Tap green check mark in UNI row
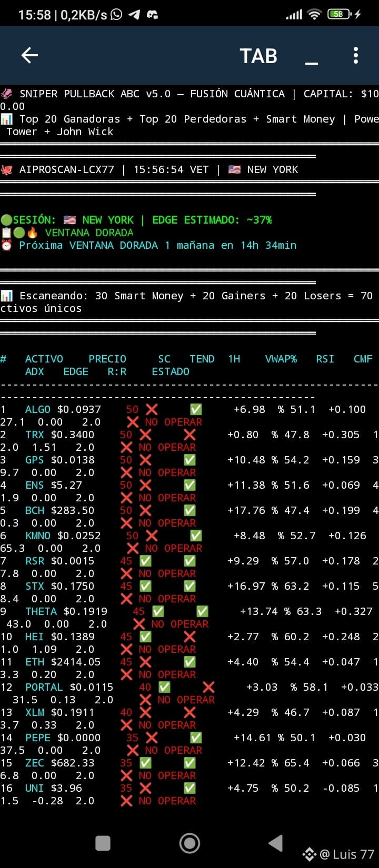379x868 pixels. pyautogui.click(x=189, y=788)
